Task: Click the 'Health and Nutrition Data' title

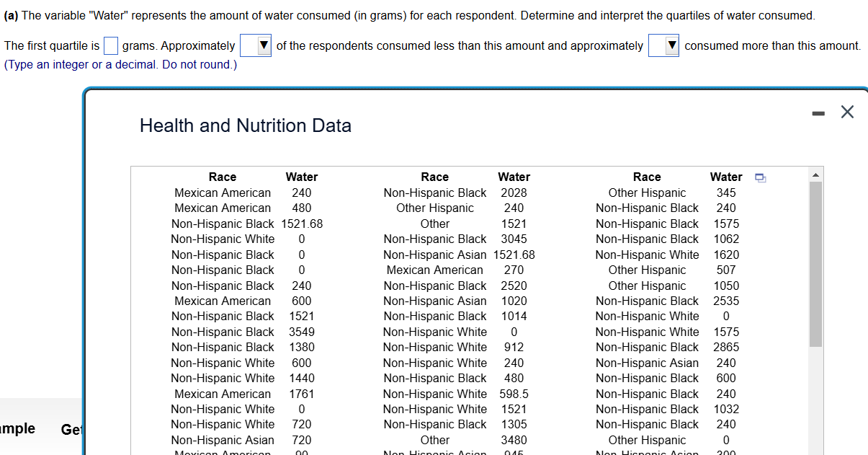Action: click(246, 125)
